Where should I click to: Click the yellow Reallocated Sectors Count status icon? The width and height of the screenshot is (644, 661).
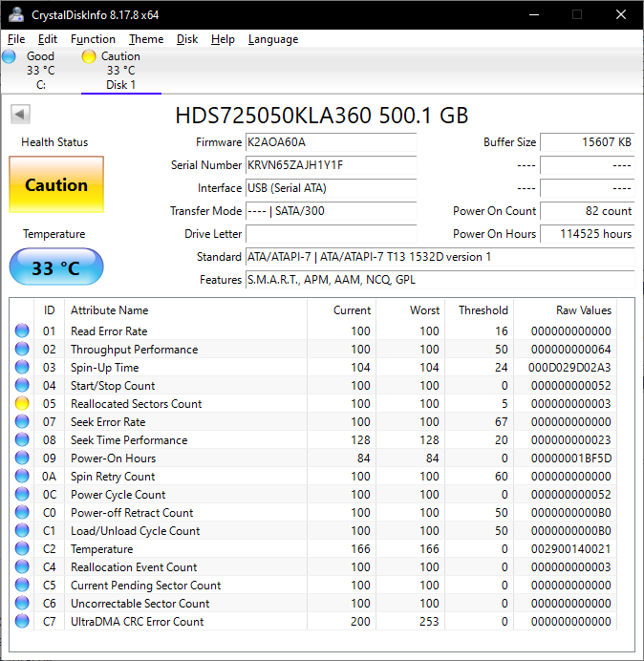tap(22, 404)
